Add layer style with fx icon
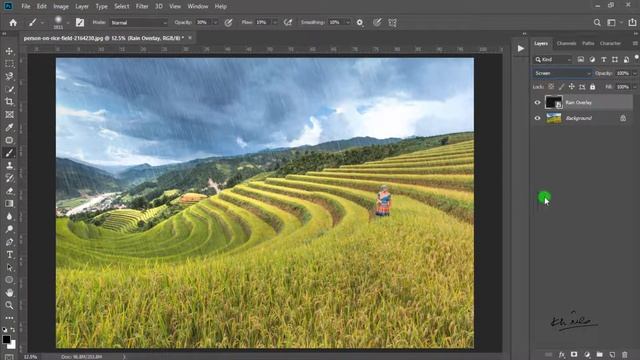Viewport: 640px width, 360px height. coord(562,355)
